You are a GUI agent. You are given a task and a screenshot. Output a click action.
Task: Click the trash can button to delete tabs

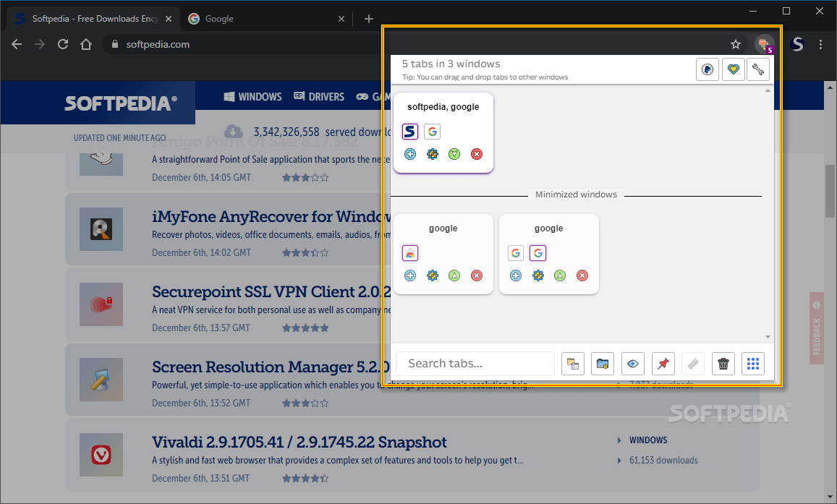point(723,364)
